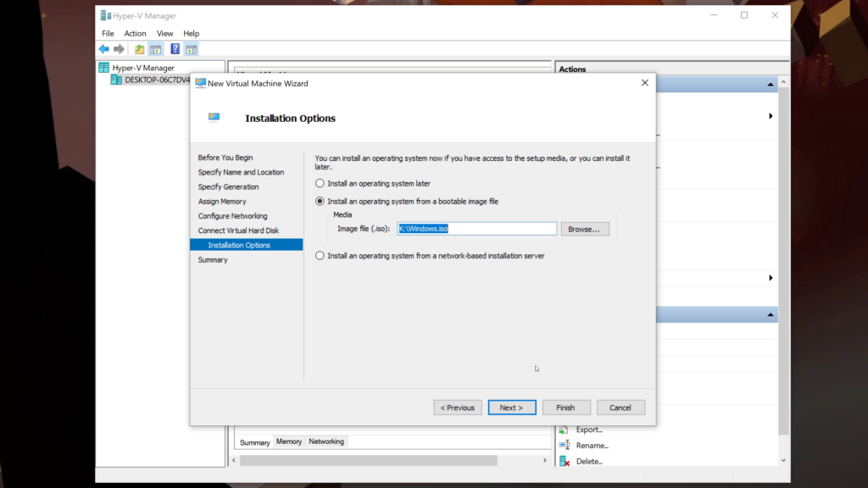Image resolution: width=868 pixels, height=488 pixels.
Task: Select Hyper-V Manager tree node label
Action: 143,68
